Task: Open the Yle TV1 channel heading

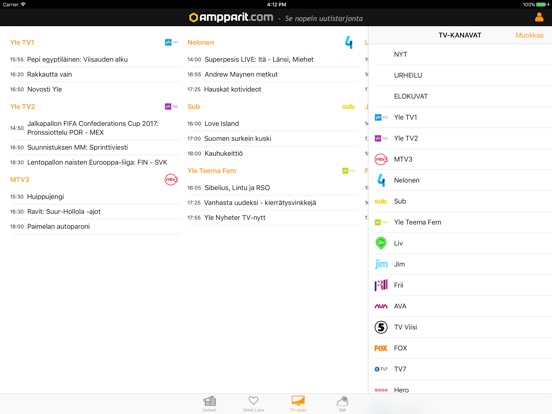Action: click(x=22, y=43)
